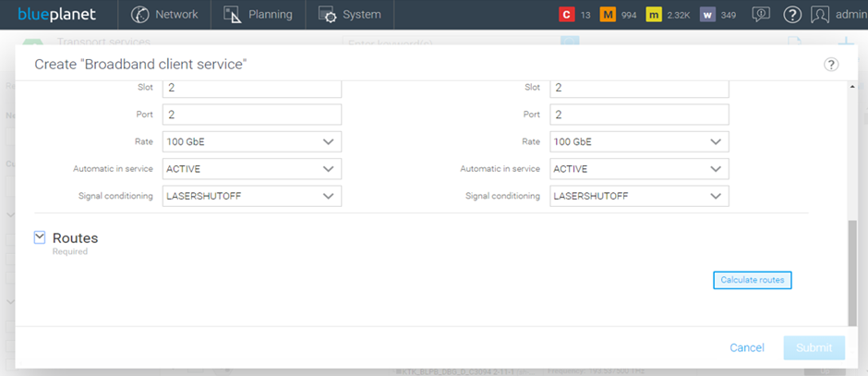Open the admin user profile icon
Screen dimensions: 868x376
click(x=820, y=15)
